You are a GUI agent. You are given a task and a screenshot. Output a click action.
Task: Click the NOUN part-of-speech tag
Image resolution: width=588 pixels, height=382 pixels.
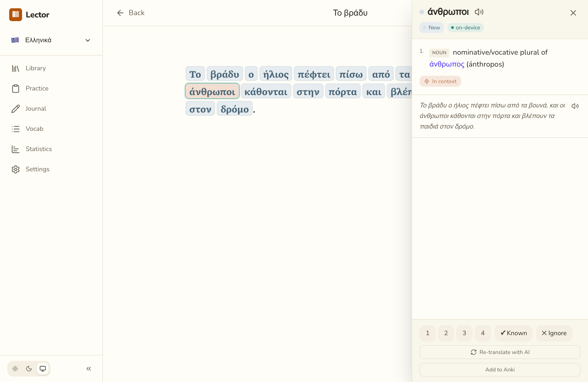439,53
